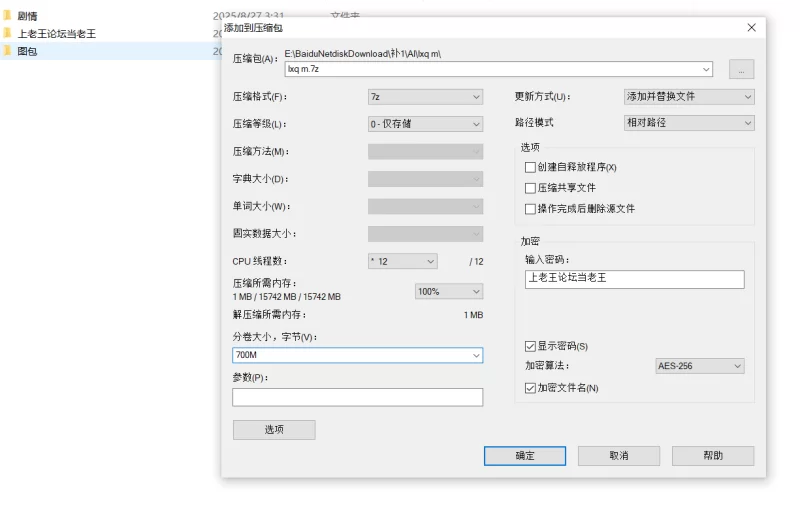This screenshot has height=522, width=800.
Task: Close the 添加到压缩包 dialog
Action: pos(752,28)
